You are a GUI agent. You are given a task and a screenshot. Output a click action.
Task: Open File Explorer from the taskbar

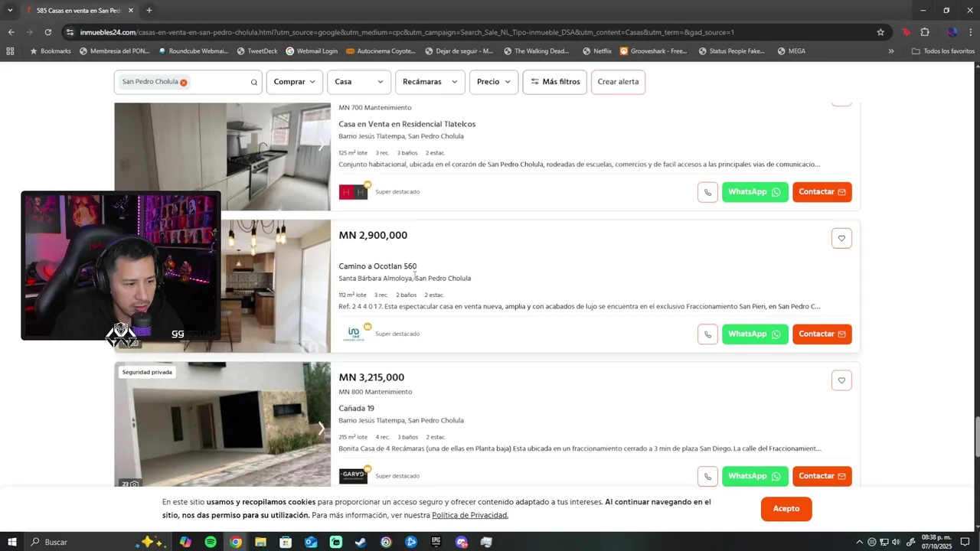point(260,542)
